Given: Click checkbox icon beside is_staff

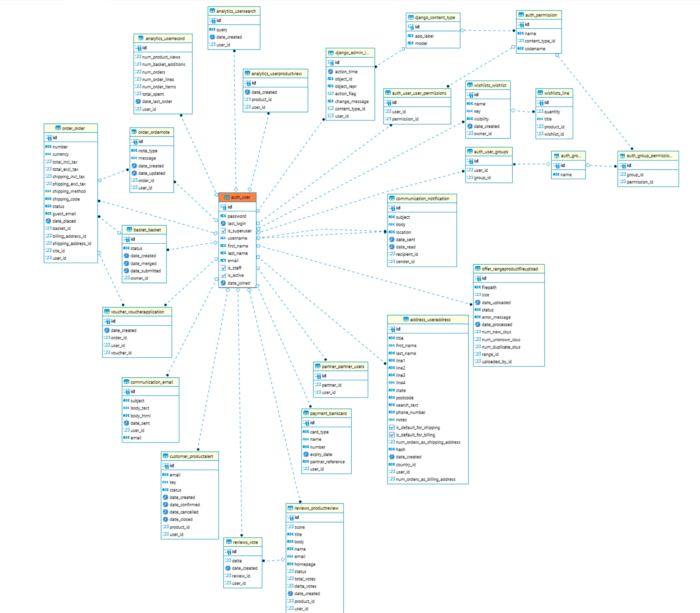Looking at the screenshot, I should pyautogui.click(x=223, y=268).
